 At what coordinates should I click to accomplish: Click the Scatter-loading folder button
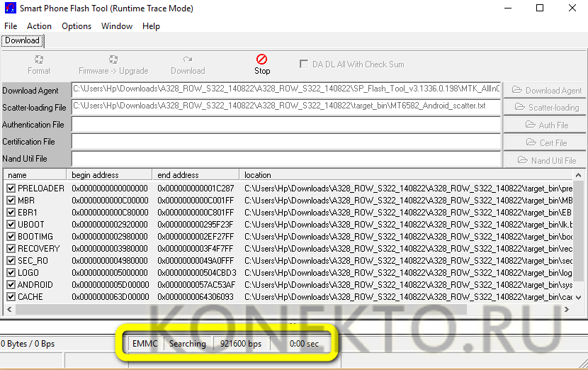click(x=546, y=107)
